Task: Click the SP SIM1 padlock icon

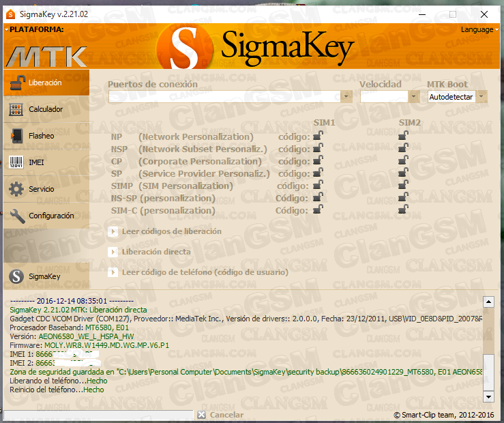Action: pyautogui.click(x=318, y=173)
